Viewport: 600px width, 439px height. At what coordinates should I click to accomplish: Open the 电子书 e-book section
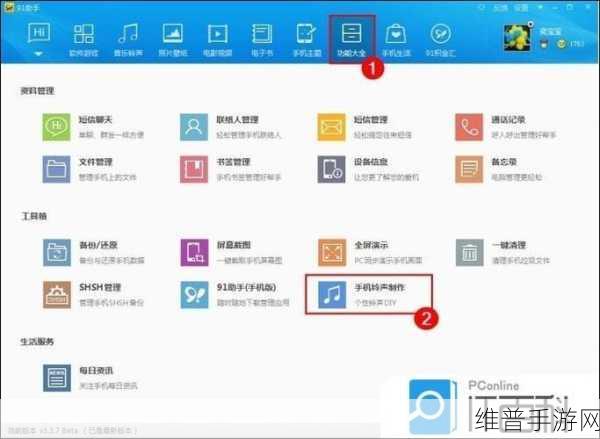(262, 40)
